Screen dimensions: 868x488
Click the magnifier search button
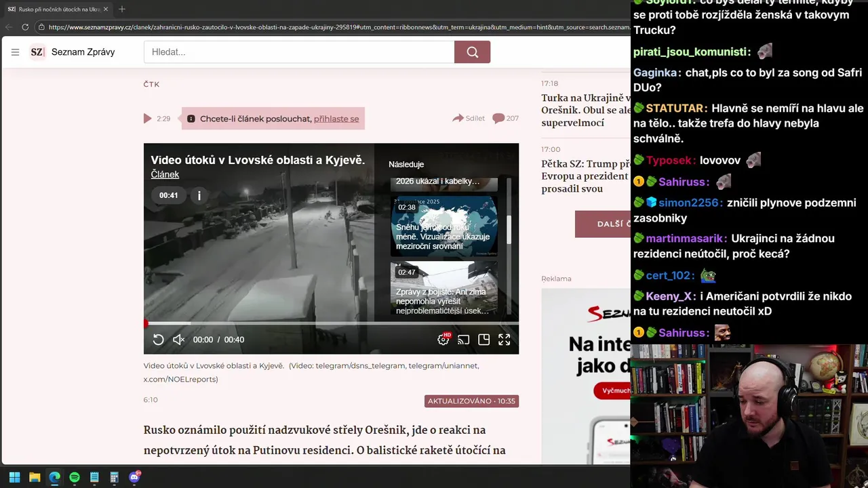(472, 52)
